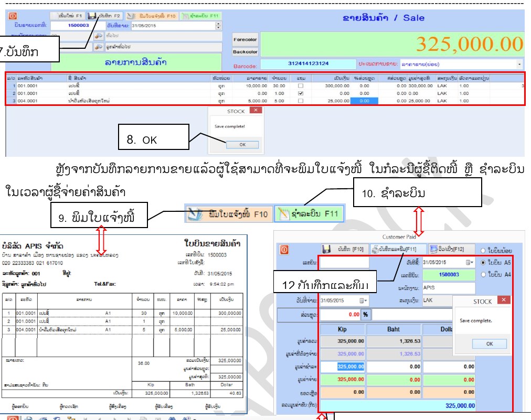
Task: Click the red power icon in report viewer toolbar
Action: tap(13, 418)
